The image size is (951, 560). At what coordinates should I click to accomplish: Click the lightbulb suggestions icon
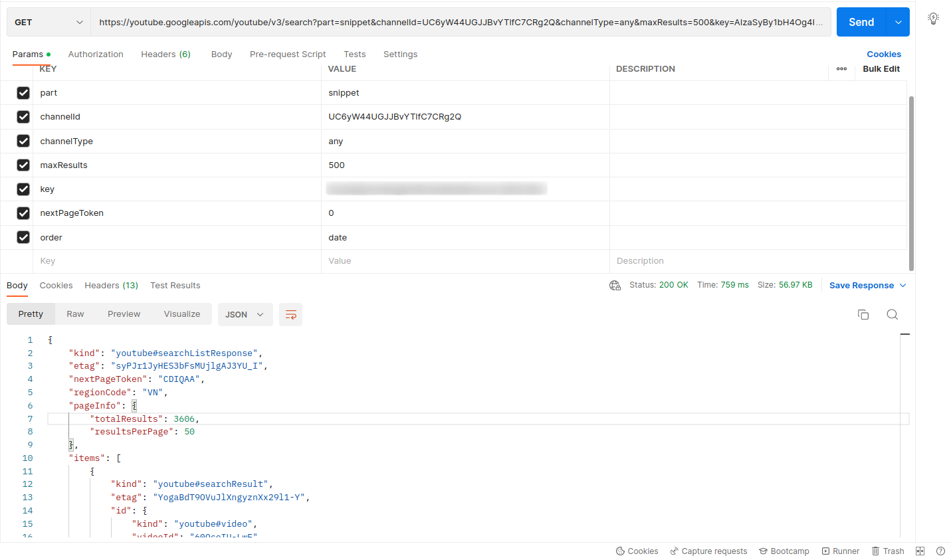(933, 19)
